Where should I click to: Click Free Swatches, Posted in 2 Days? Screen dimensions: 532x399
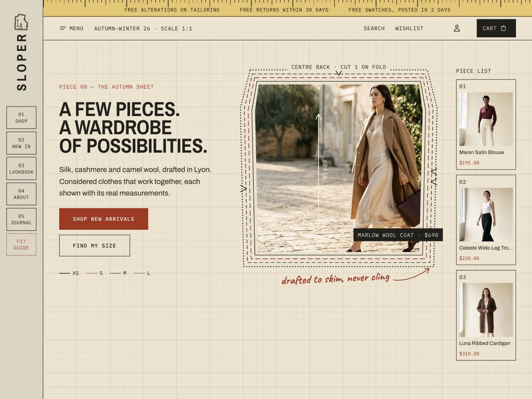click(399, 10)
